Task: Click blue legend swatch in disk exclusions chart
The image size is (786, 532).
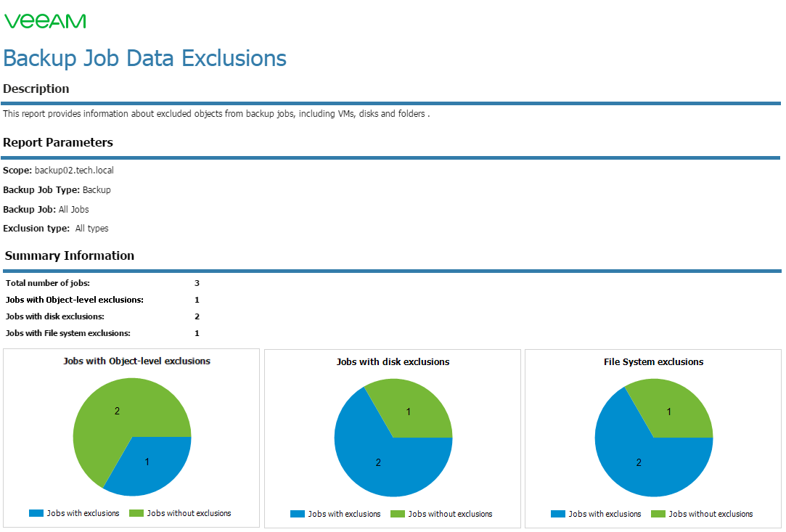Action: coord(298,514)
